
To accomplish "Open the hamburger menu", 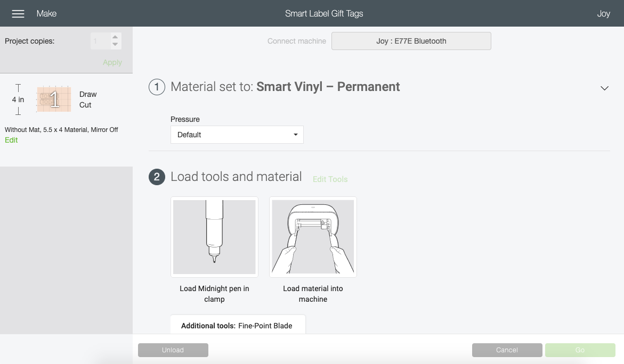I will pyautogui.click(x=18, y=14).
